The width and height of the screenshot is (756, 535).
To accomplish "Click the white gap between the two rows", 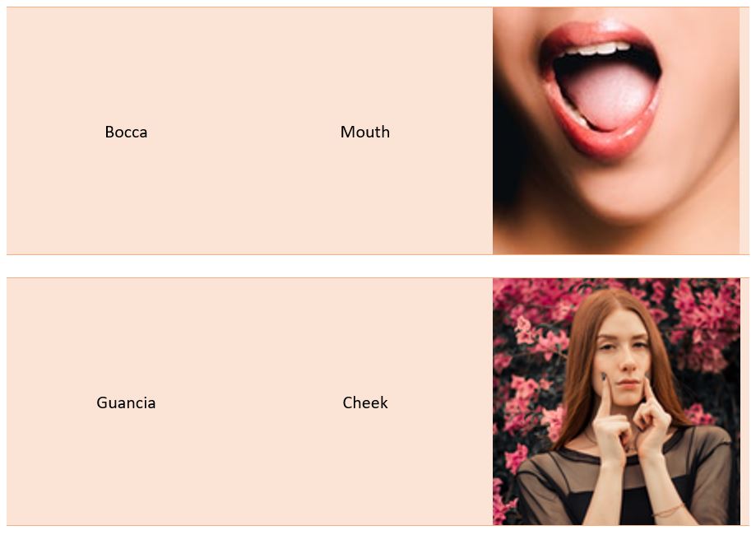I will coord(378,266).
